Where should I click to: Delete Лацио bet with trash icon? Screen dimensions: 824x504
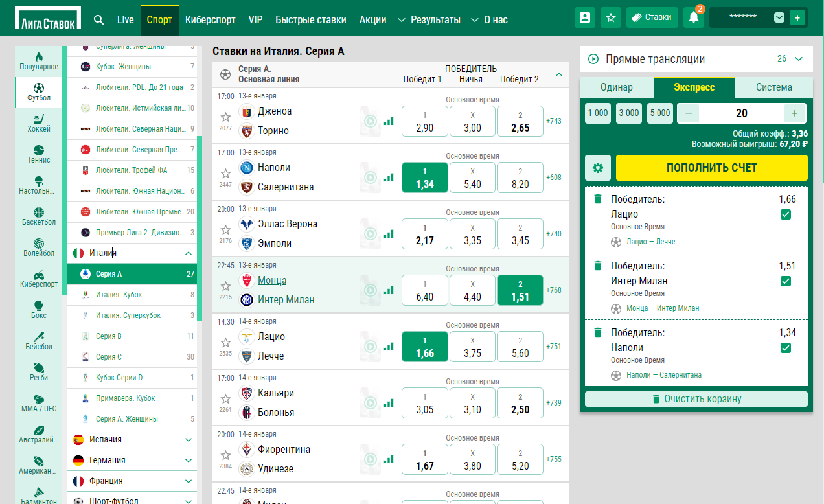click(x=598, y=199)
